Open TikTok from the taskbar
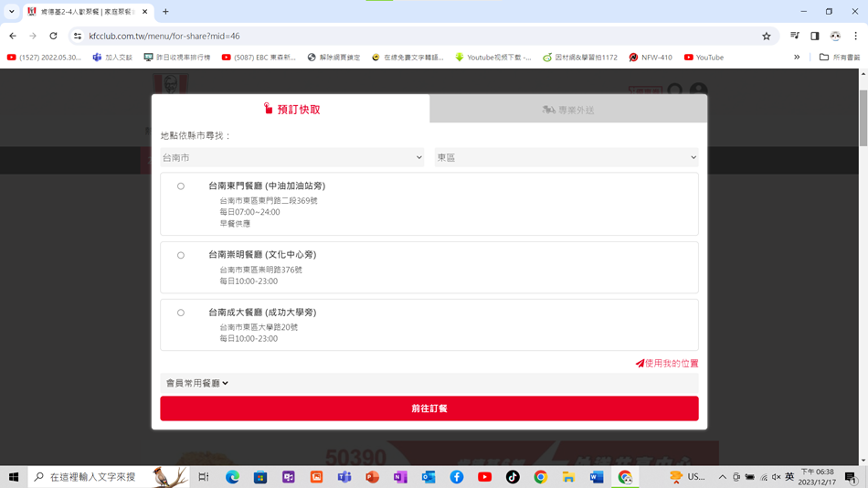 [513, 477]
